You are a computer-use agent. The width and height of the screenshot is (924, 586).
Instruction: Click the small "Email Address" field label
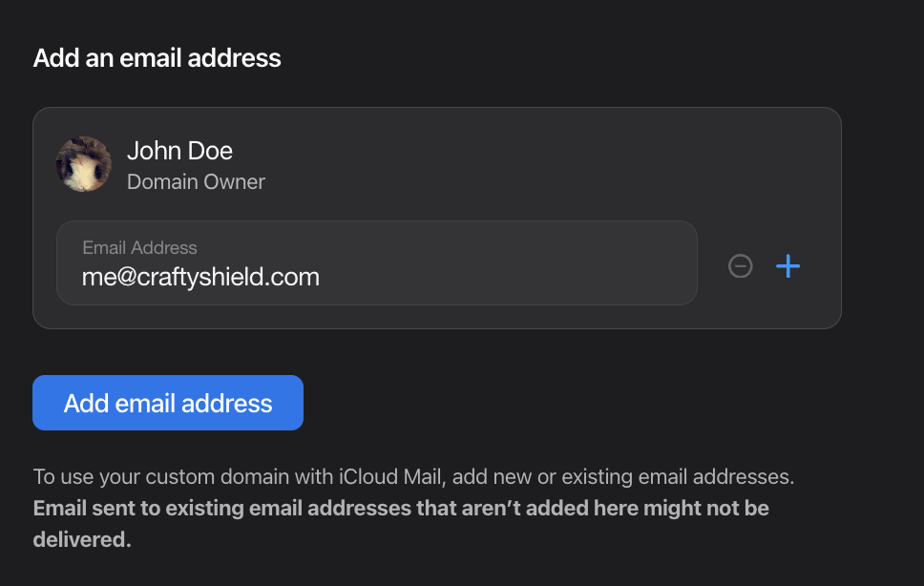tap(139, 248)
